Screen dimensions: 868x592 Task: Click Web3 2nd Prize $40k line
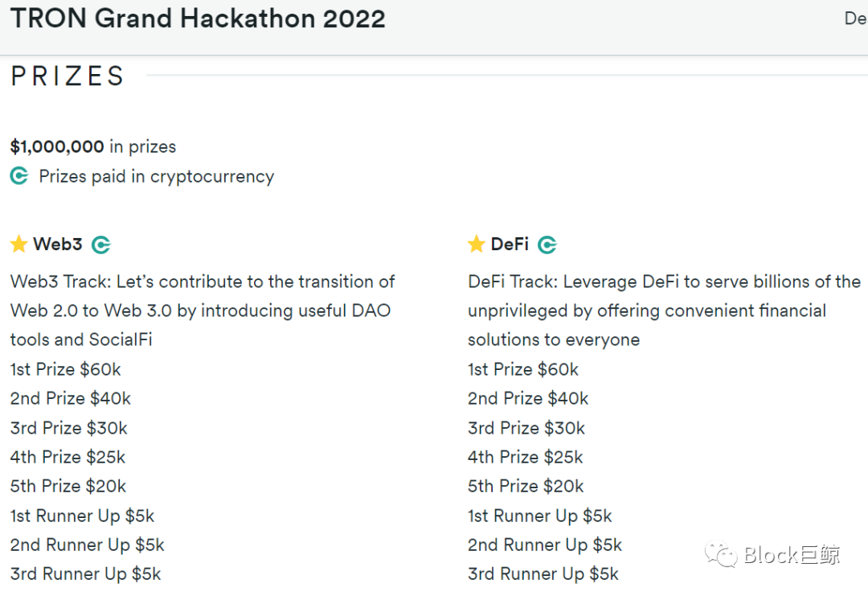click(70, 399)
